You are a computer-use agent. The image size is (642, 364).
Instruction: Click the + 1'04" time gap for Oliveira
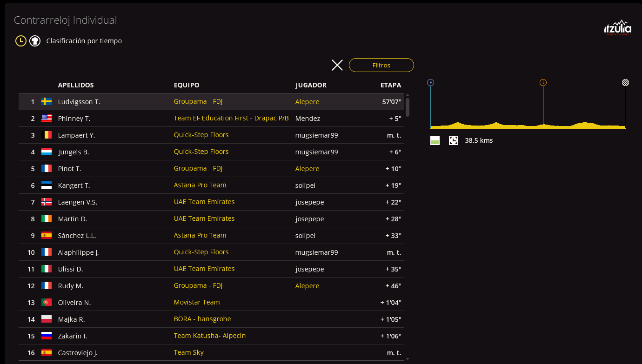pos(391,303)
